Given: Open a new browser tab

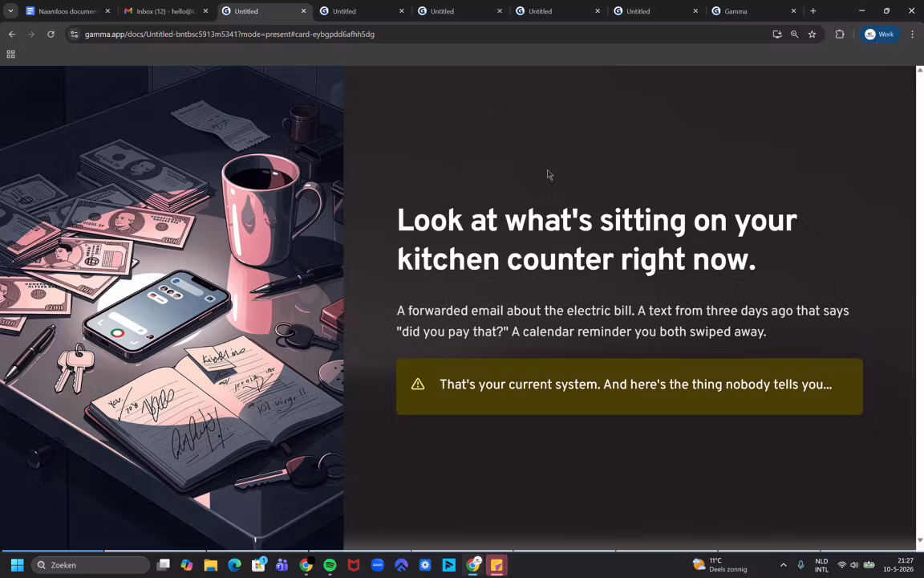Looking at the screenshot, I should pyautogui.click(x=813, y=11).
